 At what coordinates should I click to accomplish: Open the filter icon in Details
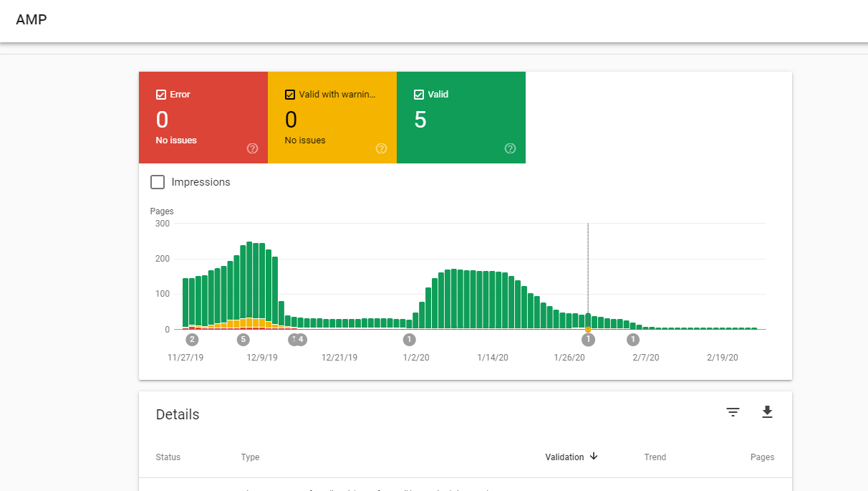click(x=733, y=412)
